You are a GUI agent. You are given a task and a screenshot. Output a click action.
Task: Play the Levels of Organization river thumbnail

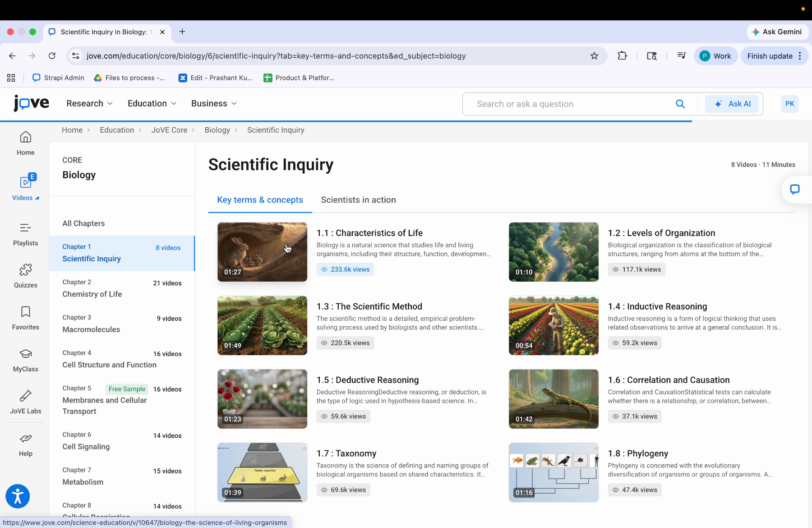click(554, 252)
